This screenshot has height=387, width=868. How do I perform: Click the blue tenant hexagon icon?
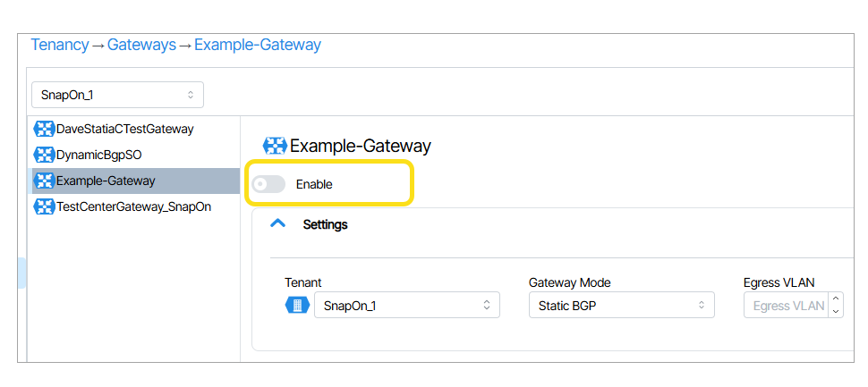296,306
